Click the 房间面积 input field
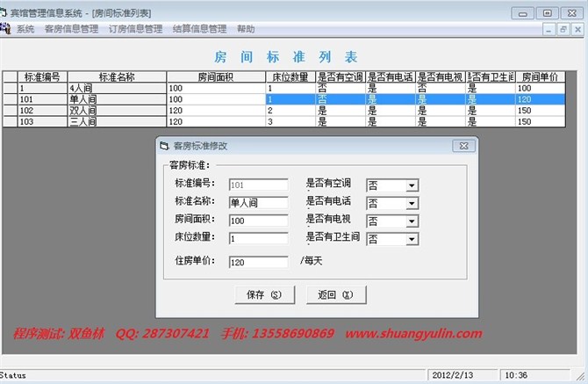The image size is (588, 384). click(x=258, y=221)
